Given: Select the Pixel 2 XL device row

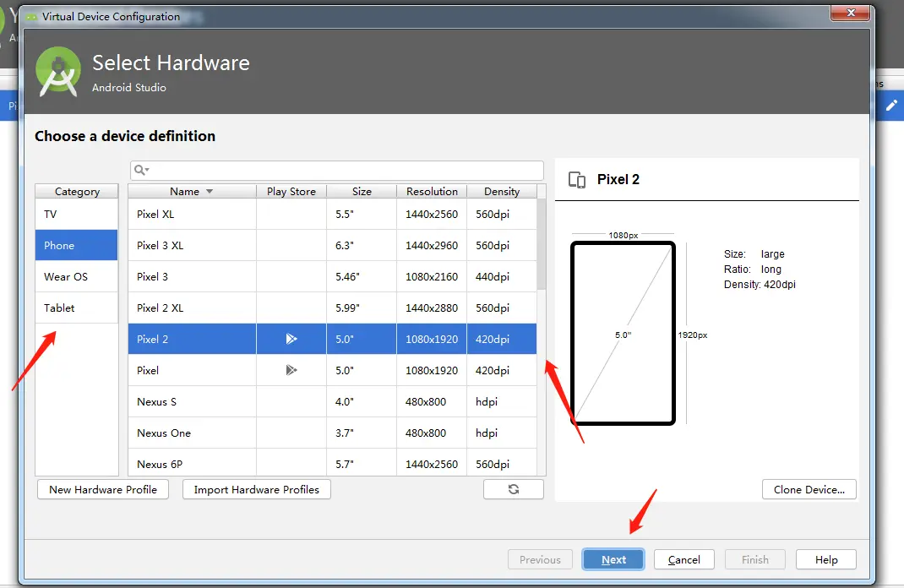Looking at the screenshot, I should click(x=333, y=308).
